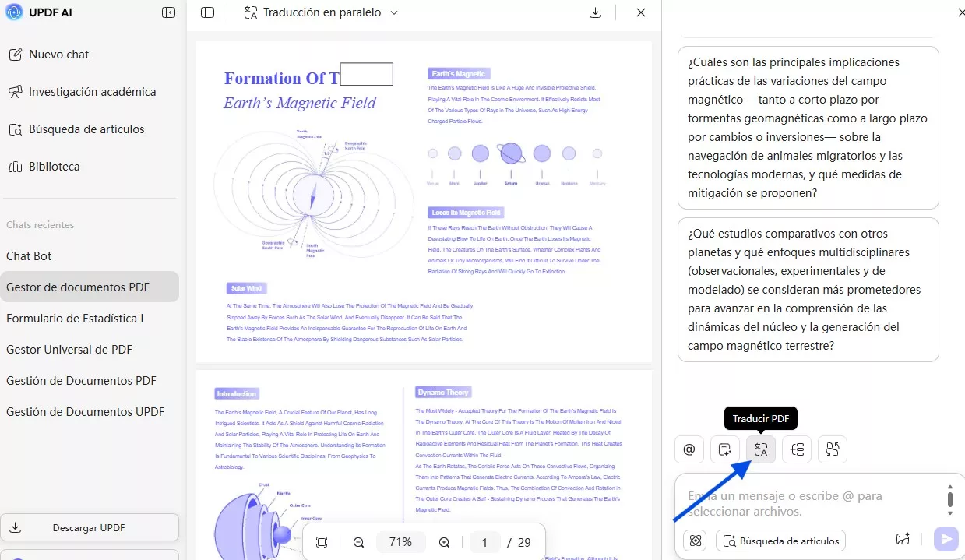Click the message input field
The width and height of the screenshot is (965, 560).
click(810, 503)
